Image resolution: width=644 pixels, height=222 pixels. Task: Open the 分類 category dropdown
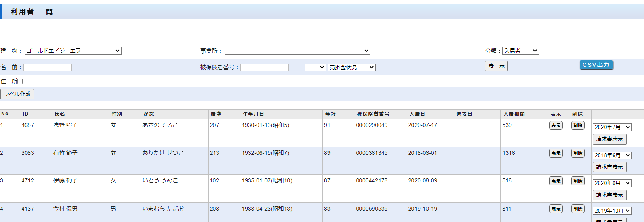520,51
